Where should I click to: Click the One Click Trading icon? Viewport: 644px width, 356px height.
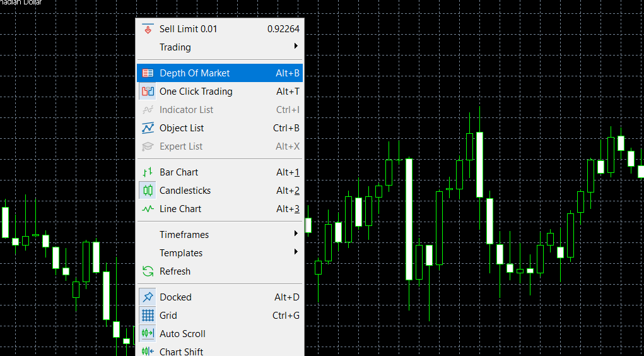(148, 92)
